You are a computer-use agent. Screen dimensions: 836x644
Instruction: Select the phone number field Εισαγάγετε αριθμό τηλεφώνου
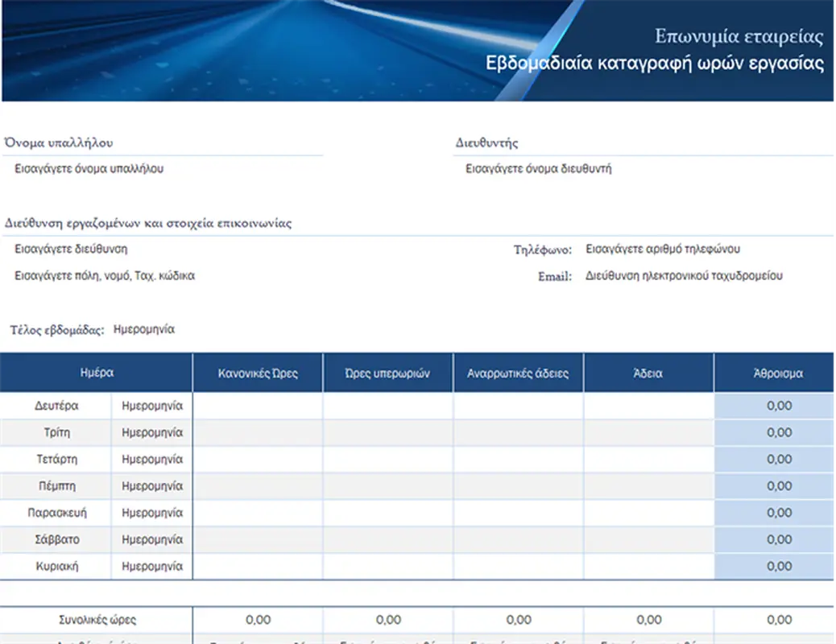point(662,250)
